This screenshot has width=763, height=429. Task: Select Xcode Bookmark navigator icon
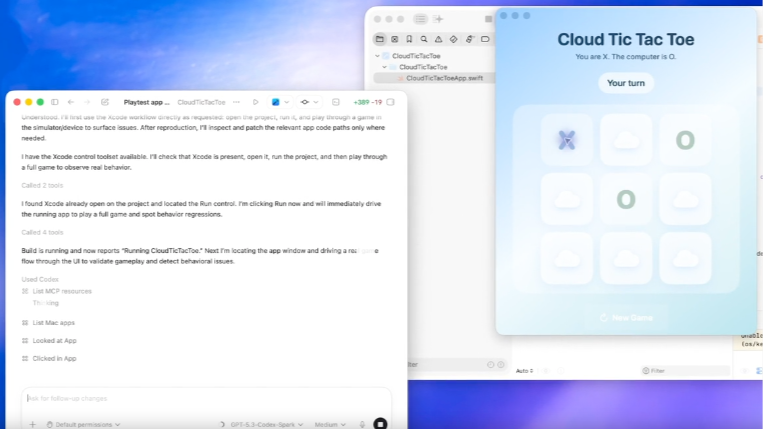coord(409,39)
